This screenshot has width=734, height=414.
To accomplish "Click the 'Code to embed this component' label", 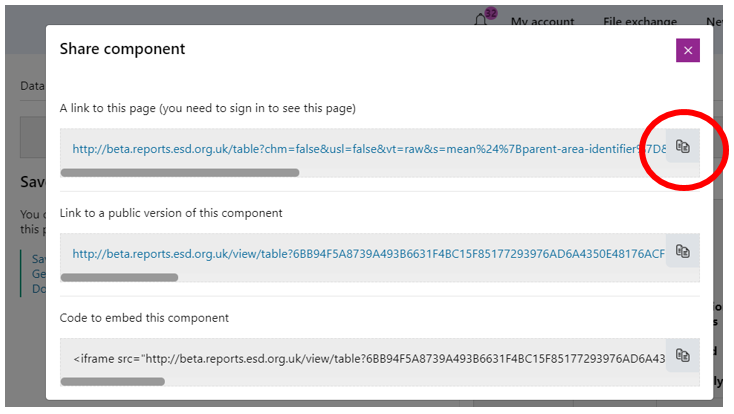I will point(144,318).
